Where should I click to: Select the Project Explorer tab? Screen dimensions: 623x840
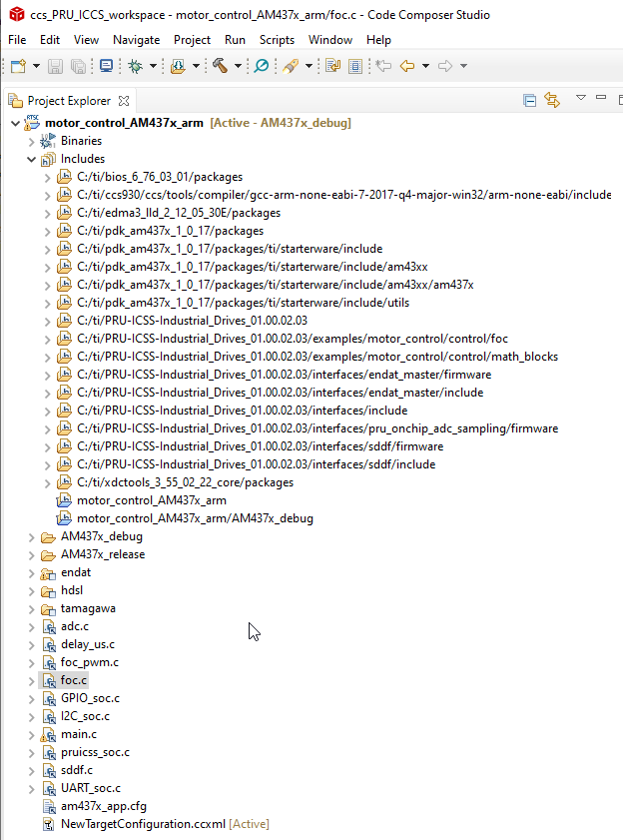pos(69,101)
